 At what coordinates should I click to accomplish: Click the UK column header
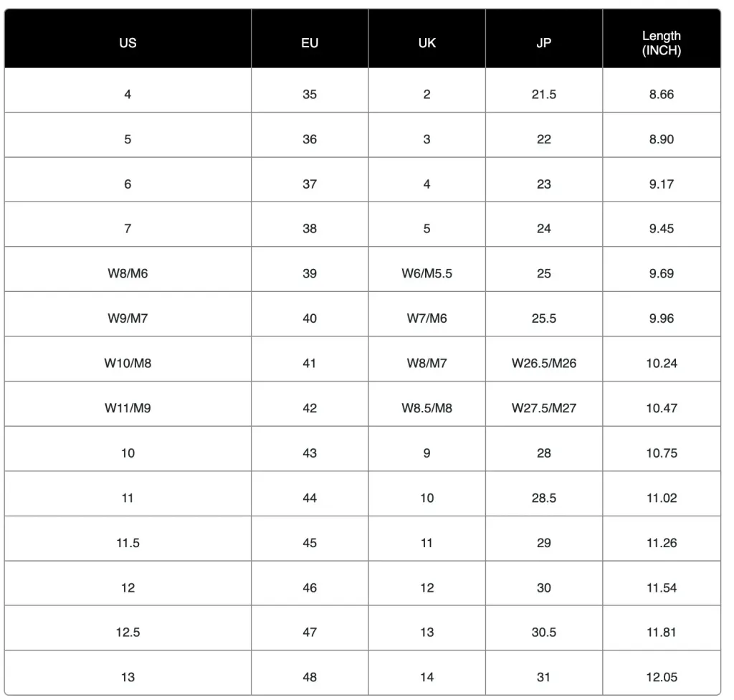tap(426, 43)
